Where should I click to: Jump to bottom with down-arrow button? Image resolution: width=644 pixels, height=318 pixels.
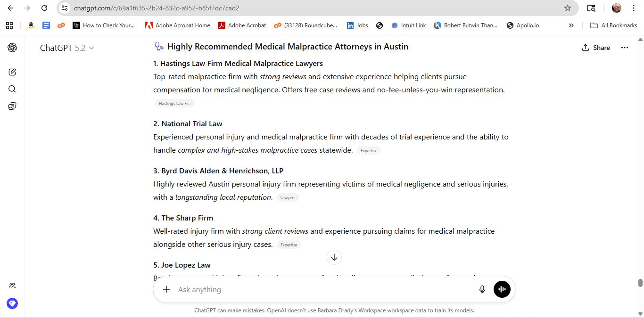point(334,257)
